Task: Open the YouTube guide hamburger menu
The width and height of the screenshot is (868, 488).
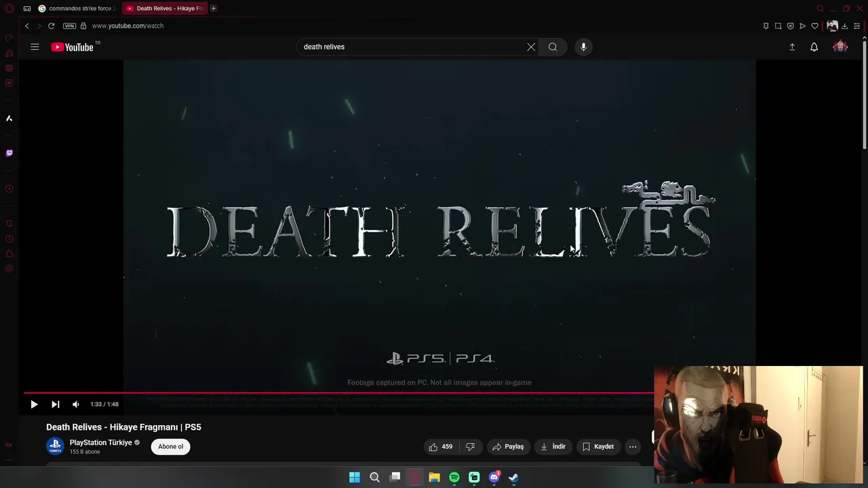Action: click(35, 47)
